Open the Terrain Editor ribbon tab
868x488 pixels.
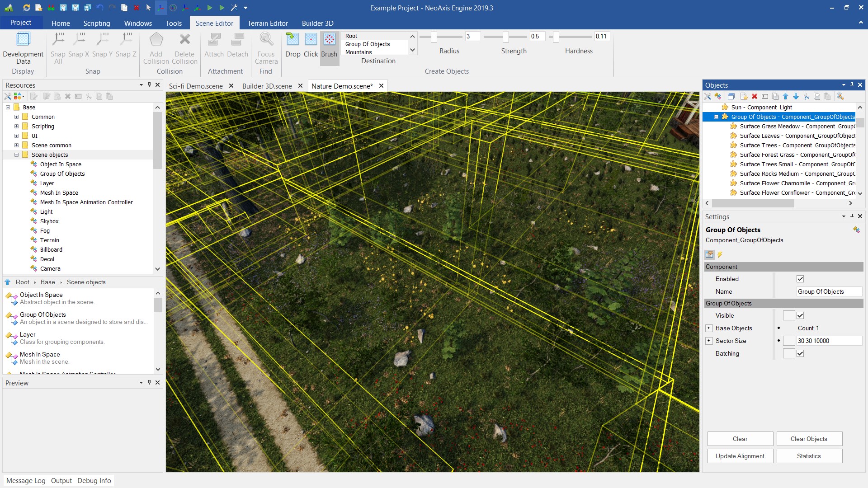(x=267, y=23)
